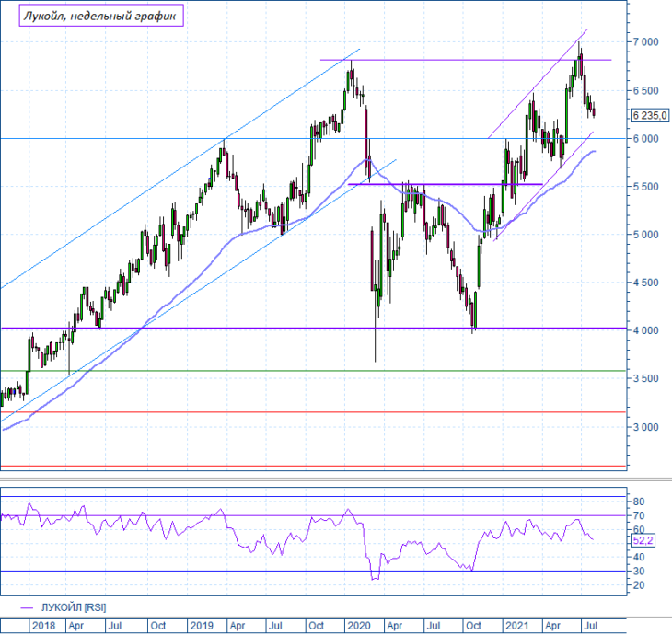The image size is (672, 635).
Task: Click the 2019 label on time axis
Action: coord(202,626)
